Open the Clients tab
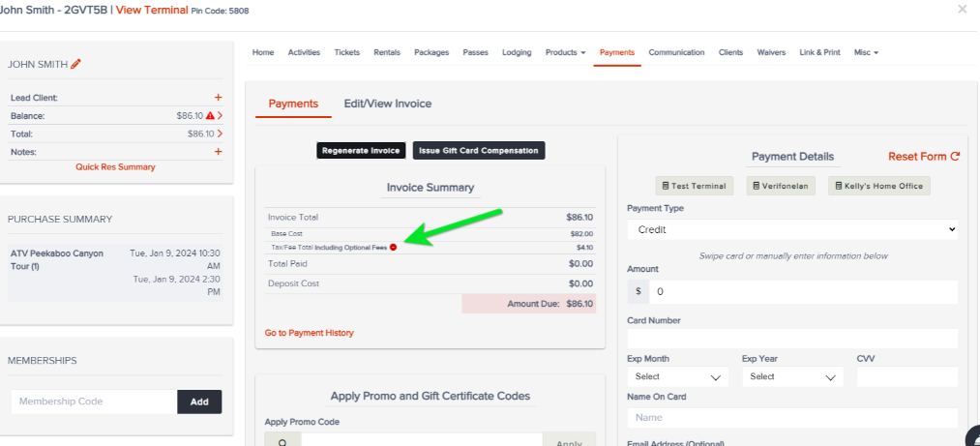 [x=730, y=52]
